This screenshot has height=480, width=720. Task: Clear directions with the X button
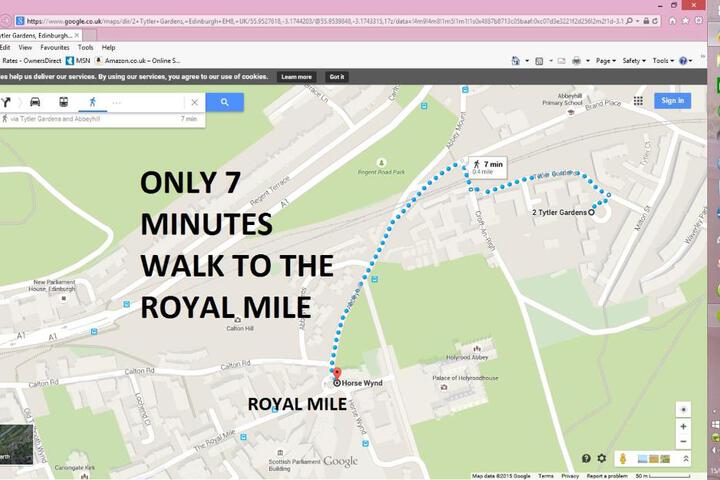(195, 102)
